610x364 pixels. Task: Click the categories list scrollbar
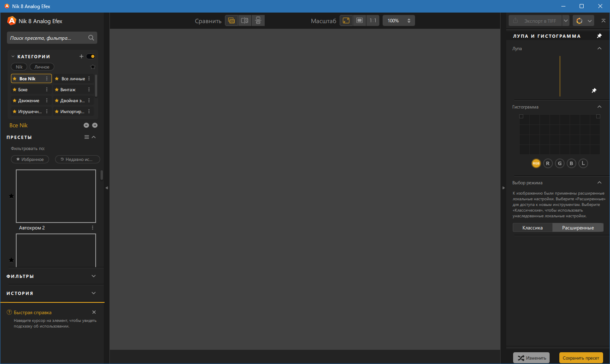click(96, 86)
